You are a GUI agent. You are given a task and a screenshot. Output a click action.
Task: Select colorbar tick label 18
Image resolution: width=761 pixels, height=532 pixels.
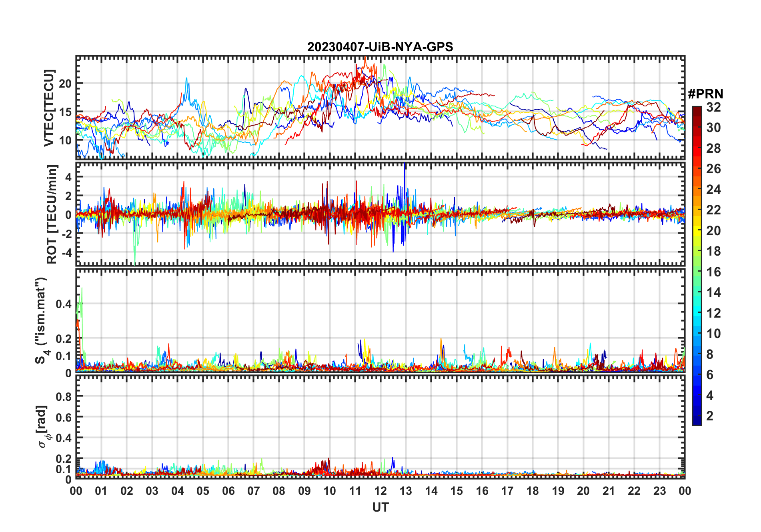click(x=713, y=251)
